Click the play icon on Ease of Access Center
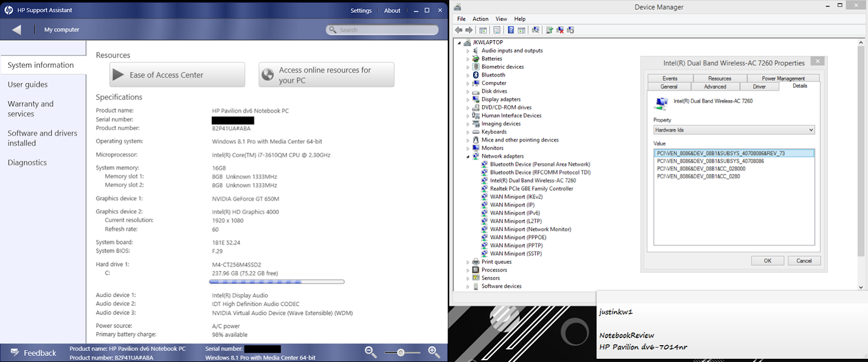This screenshot has width=868, height=362. pyautogui.click(x=118, y=75)
